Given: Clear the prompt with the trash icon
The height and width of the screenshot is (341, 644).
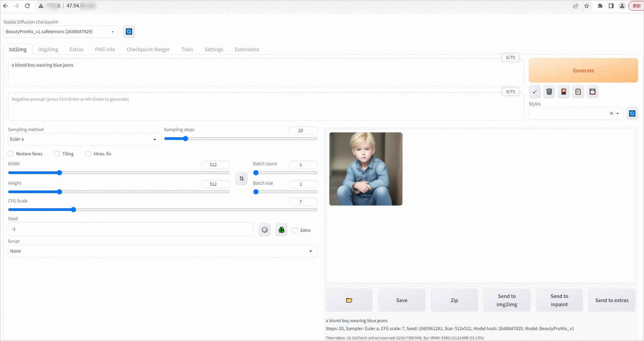Looking at the screenshot, I should (x=549, y=92).
